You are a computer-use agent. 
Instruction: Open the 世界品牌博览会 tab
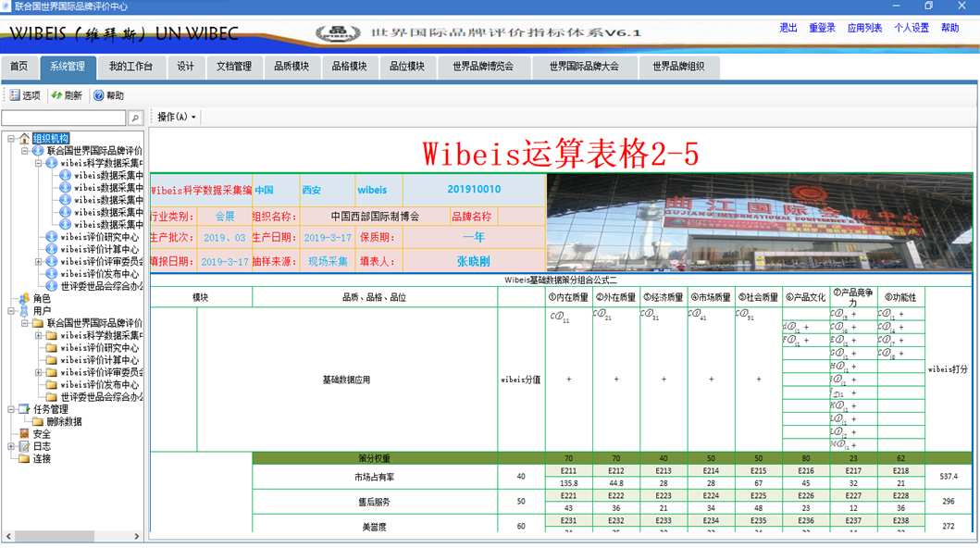[x=483, y=67]
